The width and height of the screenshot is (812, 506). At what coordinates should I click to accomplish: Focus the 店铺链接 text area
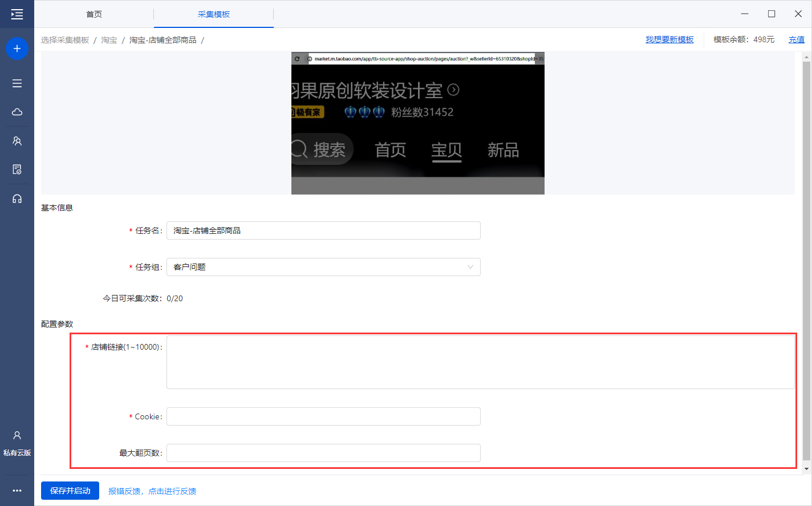(480, 362)
